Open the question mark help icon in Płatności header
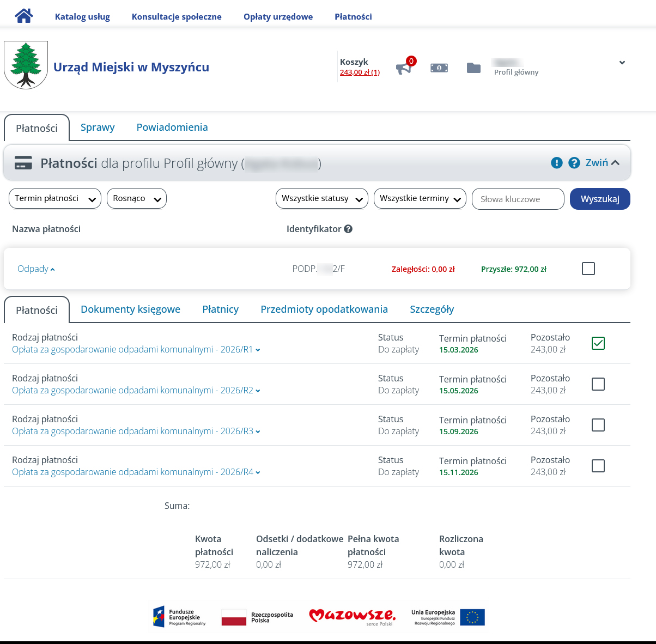The width and height of the screenshot is (656, 644). (x=574, y=163)
